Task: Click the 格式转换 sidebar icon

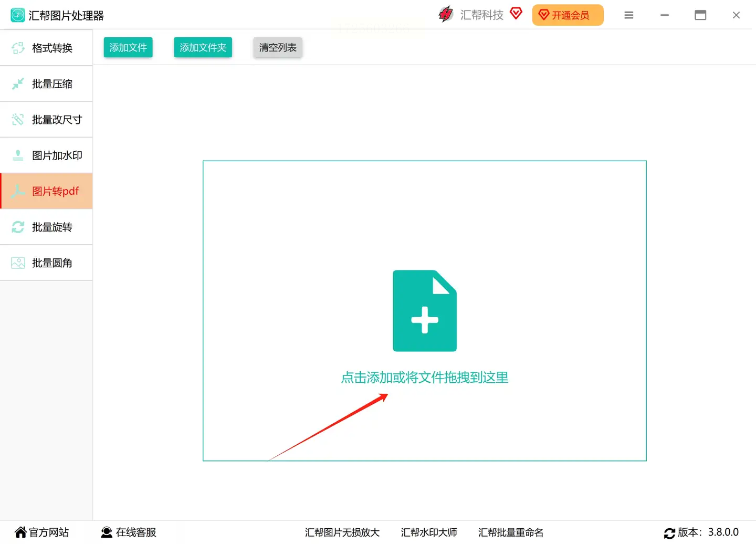Action: point(18,48)
